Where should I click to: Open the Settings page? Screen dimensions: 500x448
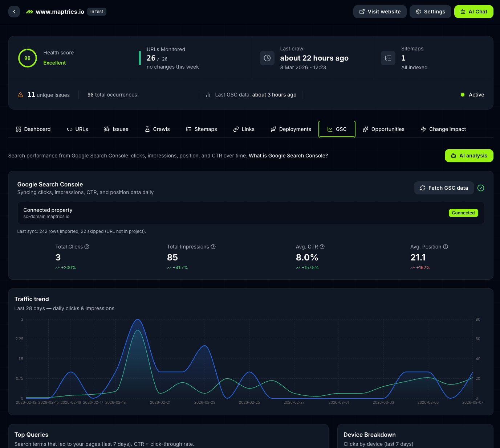pyautogui.click(x=430, y=12)
